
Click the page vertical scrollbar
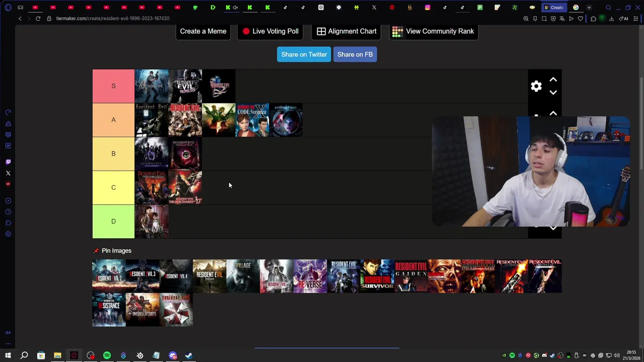tap(641, 123)
